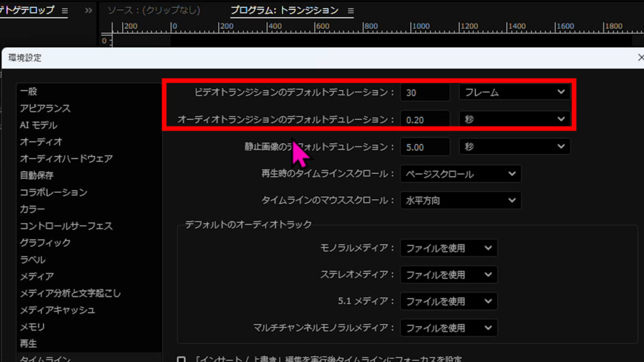The width and height of the screenshot is (644, 362).
Task: Expand the timeline playback scroll dropdown
Action: tap(460, 174)
